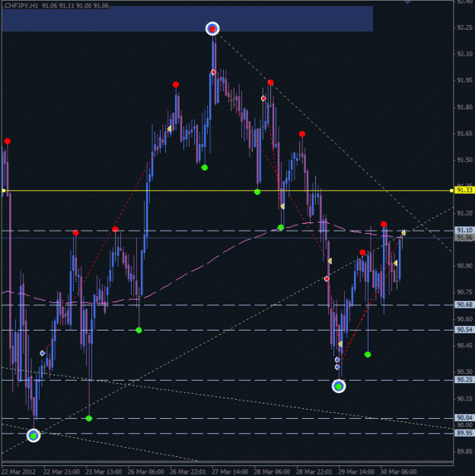The height and width of the screenshot is (476, 475).
Task: Click the 92.25 price scale value
Action: point(464,27)
